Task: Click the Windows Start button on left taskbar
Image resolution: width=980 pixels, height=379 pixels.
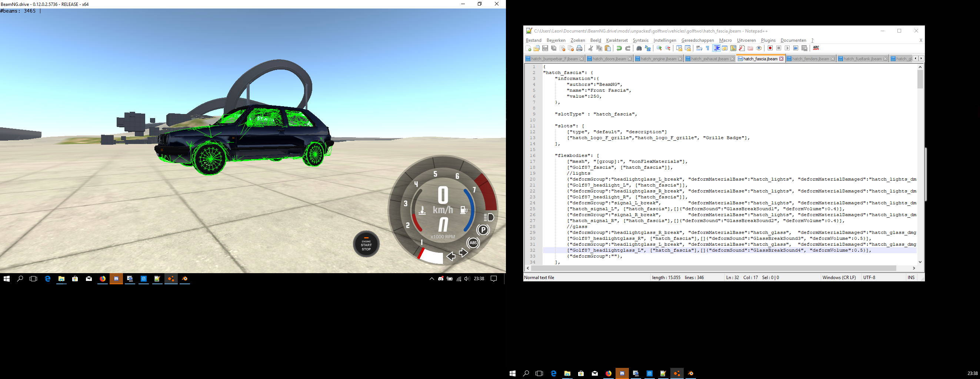Action: click(x=6, y=279)
